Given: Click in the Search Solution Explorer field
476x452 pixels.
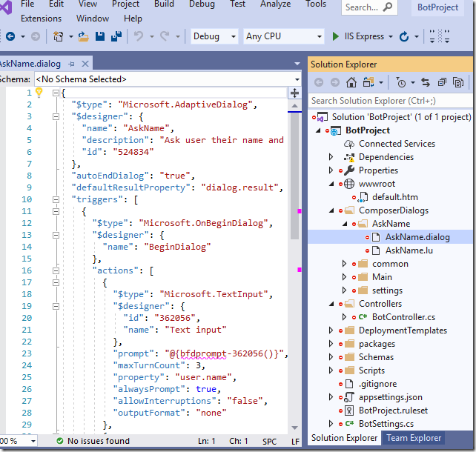Looking at the screenshot, I should [390, 101].
